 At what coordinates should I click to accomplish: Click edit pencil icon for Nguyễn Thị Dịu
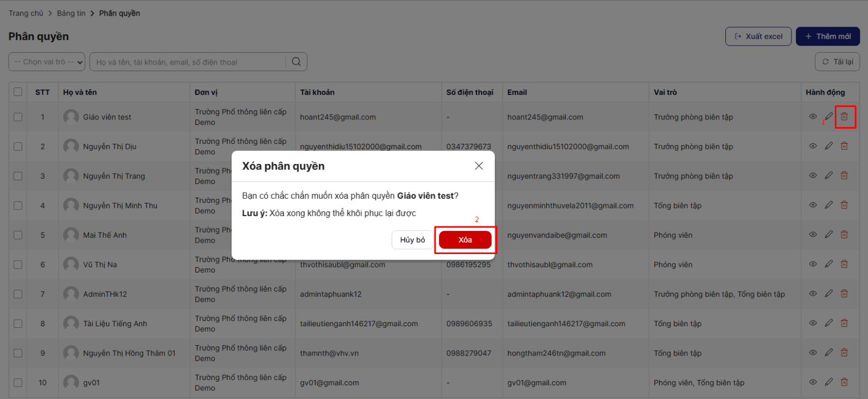click(x=828, y=146)
